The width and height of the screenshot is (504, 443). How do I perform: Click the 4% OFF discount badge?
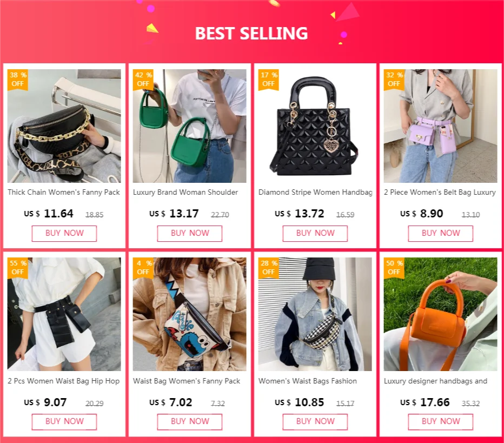click(x=143, y=267)
